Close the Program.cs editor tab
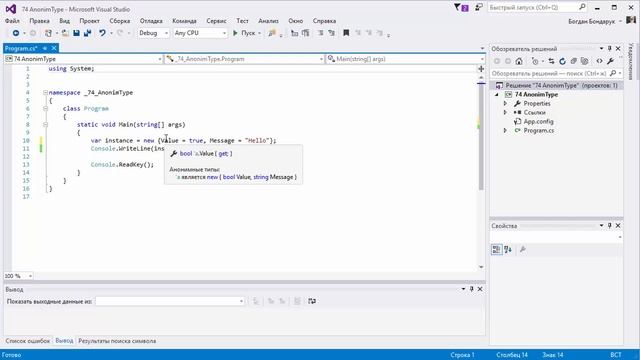640x360 pixels. pyautogui.click(x=54, y=48)
